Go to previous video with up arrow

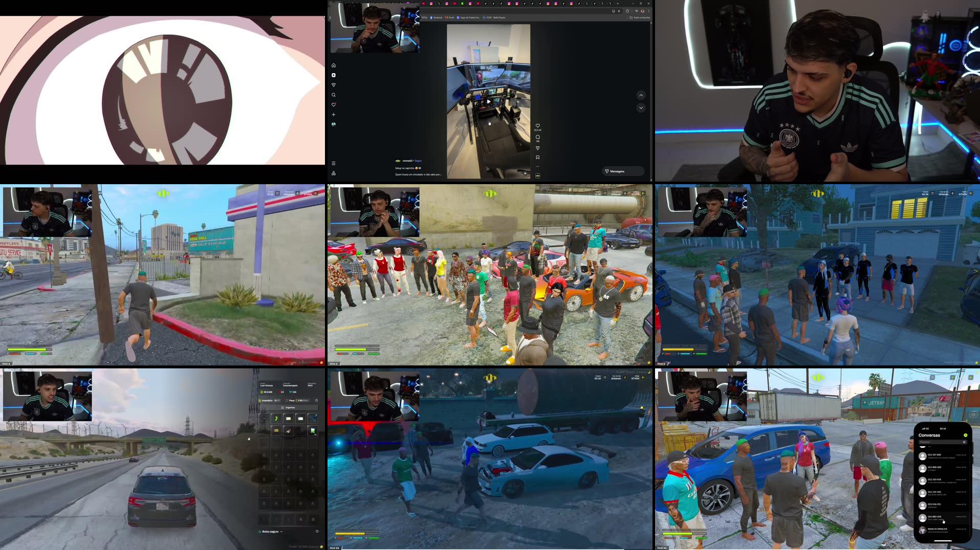point(641,96)
